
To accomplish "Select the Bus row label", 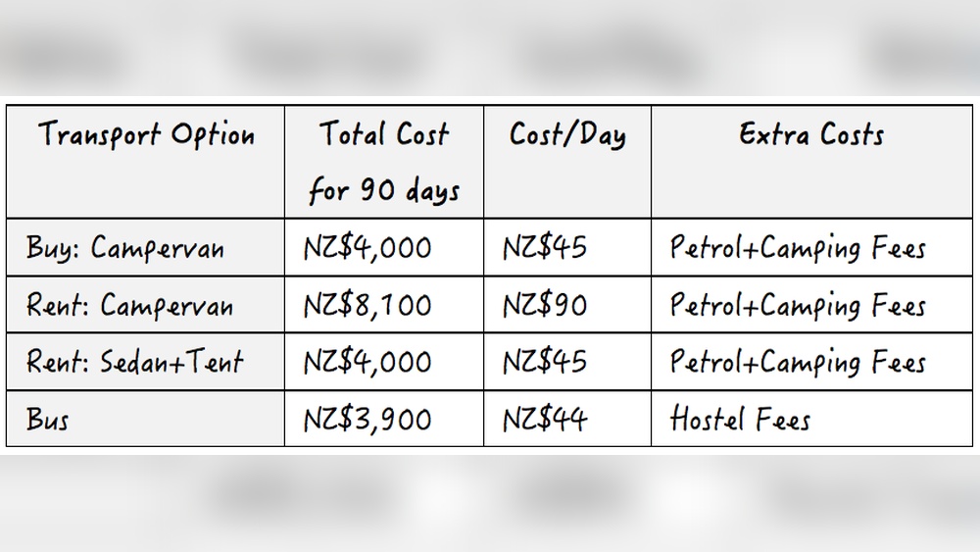I will click(145, 419).
